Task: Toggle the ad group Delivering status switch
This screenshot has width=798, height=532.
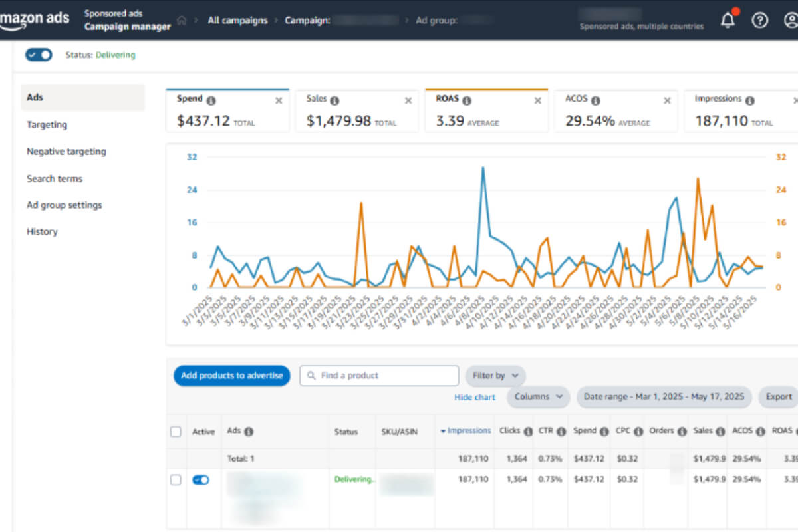Action: [39, 55]
